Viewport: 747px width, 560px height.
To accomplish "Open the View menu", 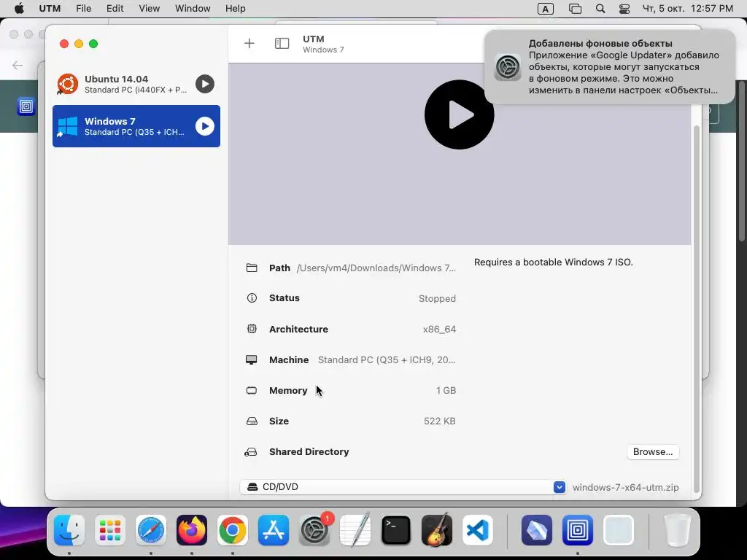I will pos(149,9).
